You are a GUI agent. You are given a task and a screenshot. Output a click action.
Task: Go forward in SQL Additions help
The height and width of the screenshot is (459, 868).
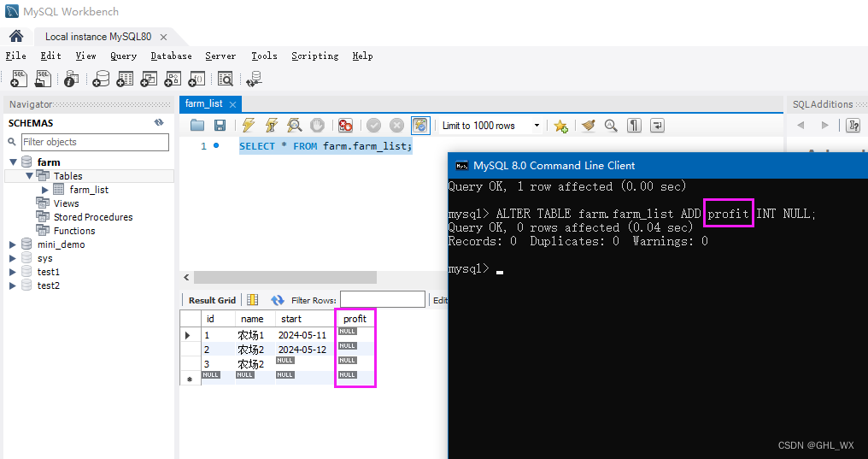[824, 126]
